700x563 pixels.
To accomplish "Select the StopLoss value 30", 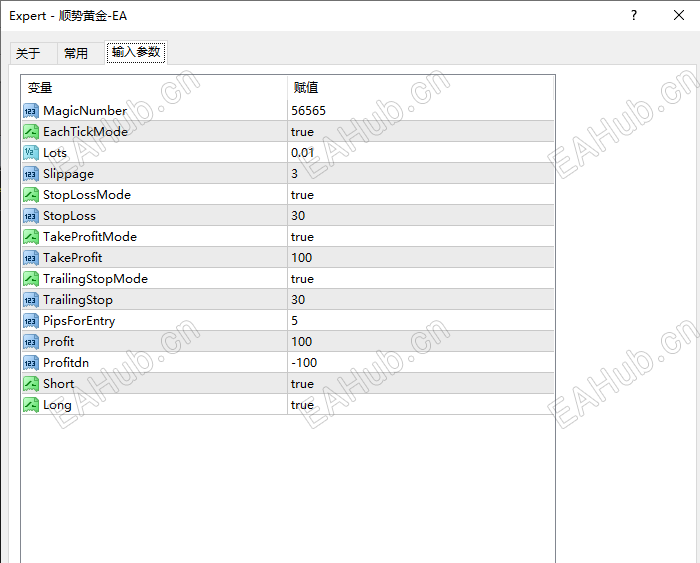I will (x=298, y=216).
